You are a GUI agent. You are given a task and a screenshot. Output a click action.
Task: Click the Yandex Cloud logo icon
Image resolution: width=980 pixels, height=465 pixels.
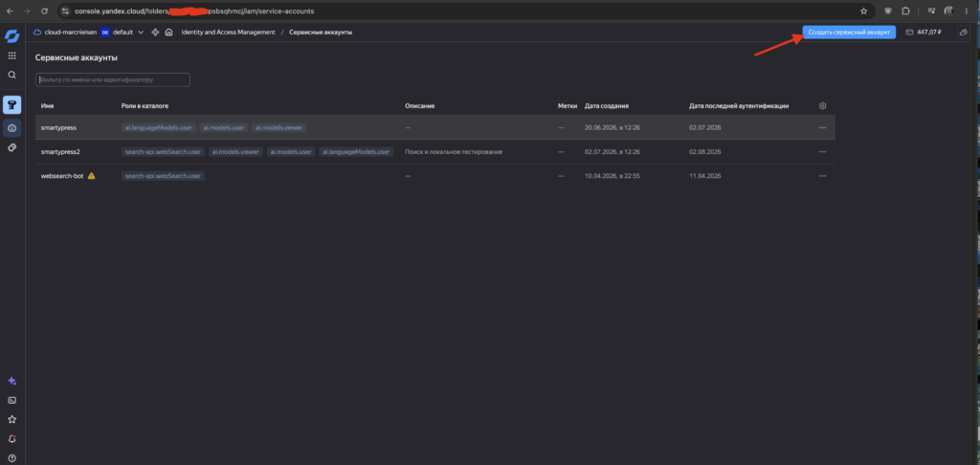pyautogui.click(x=11, y=36)
